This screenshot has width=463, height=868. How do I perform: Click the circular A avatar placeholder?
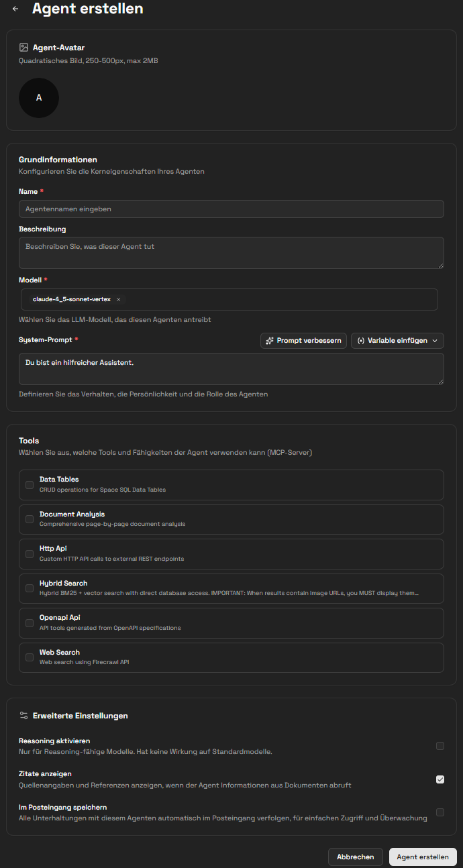38,97
